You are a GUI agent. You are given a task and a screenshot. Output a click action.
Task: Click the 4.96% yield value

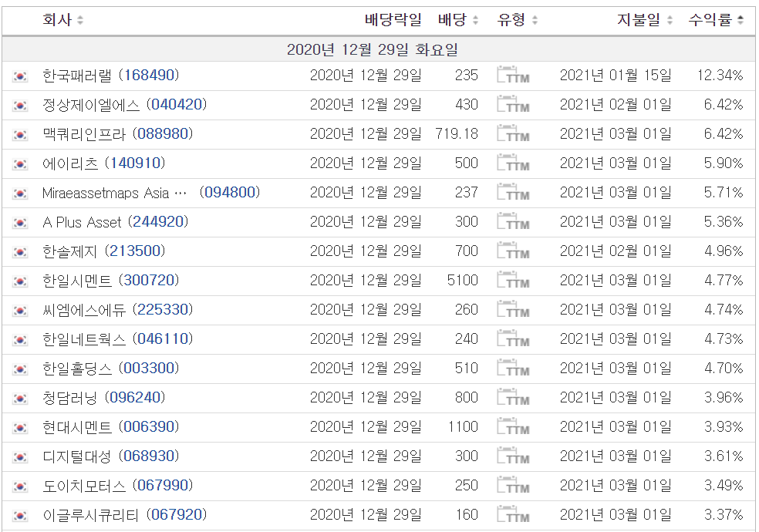[724, 251]
